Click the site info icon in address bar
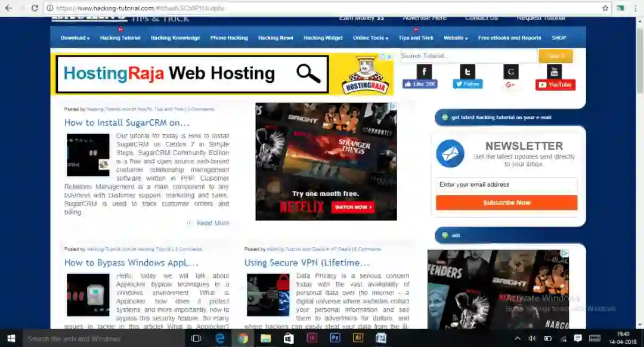Viewport: 644px width, 347px height. click(49, 8)
